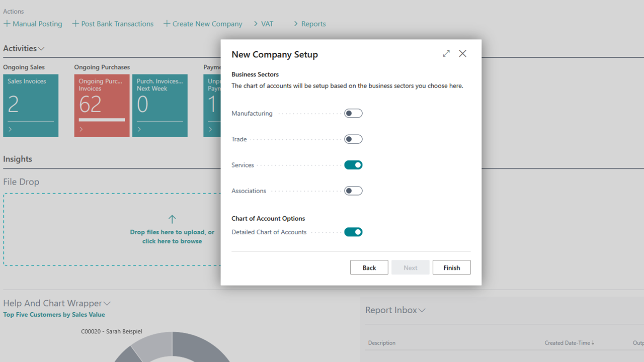The width and height of the screenshot is (644, 362).
Task: Sort by Created Date-Time column header
Action: coord(570,343)
